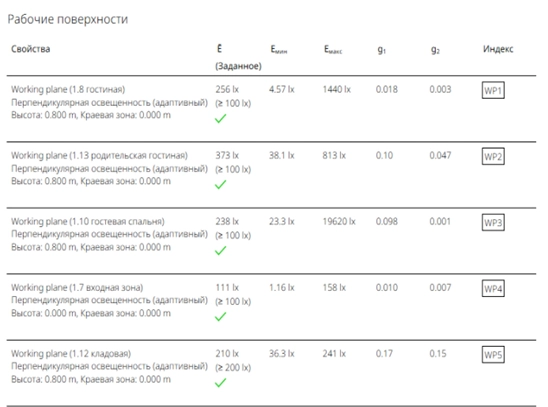Open Working plane (1.10 гостевая спальня)

click(88, 221)
